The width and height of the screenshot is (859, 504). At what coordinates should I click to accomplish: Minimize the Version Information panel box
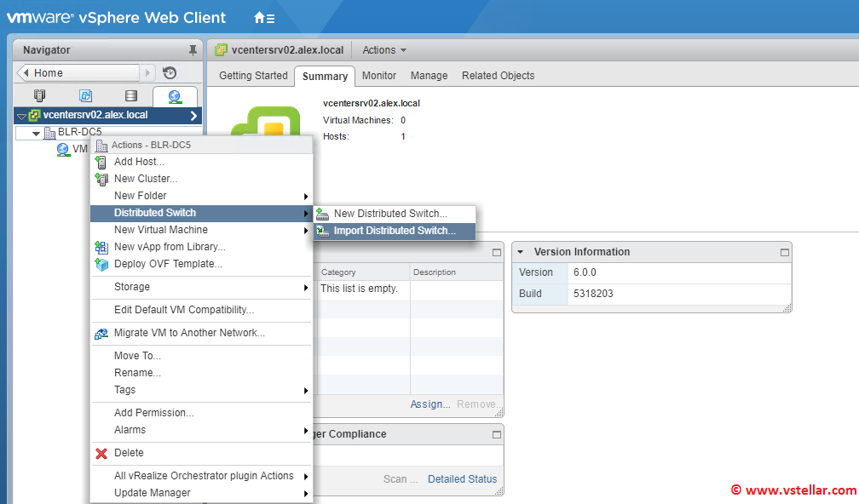coord(784,253)
